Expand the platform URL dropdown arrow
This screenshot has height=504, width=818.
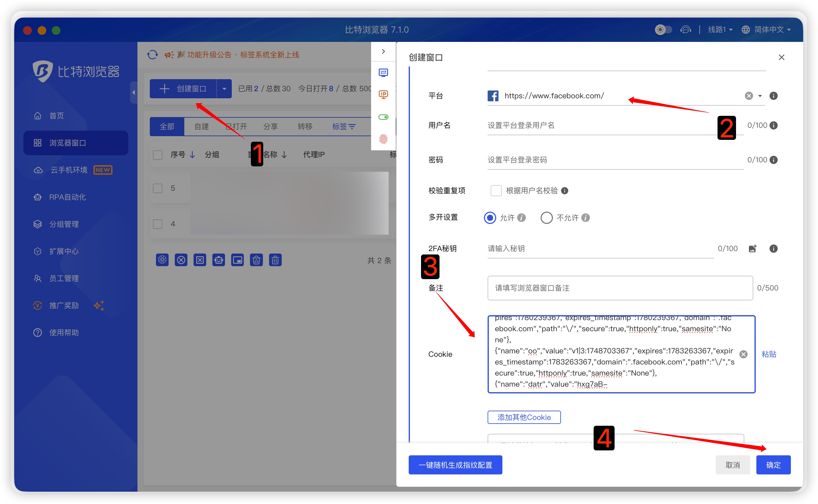pos(760,96)
